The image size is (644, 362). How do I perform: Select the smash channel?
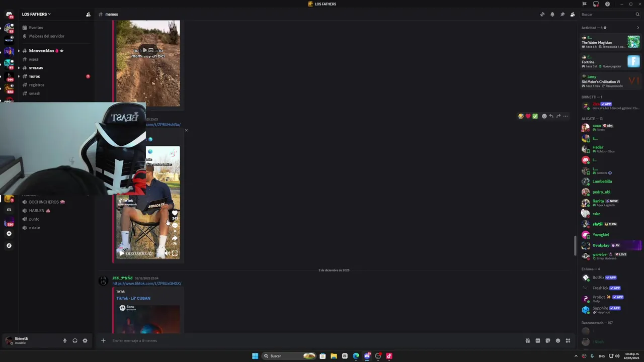coord(55,94)
